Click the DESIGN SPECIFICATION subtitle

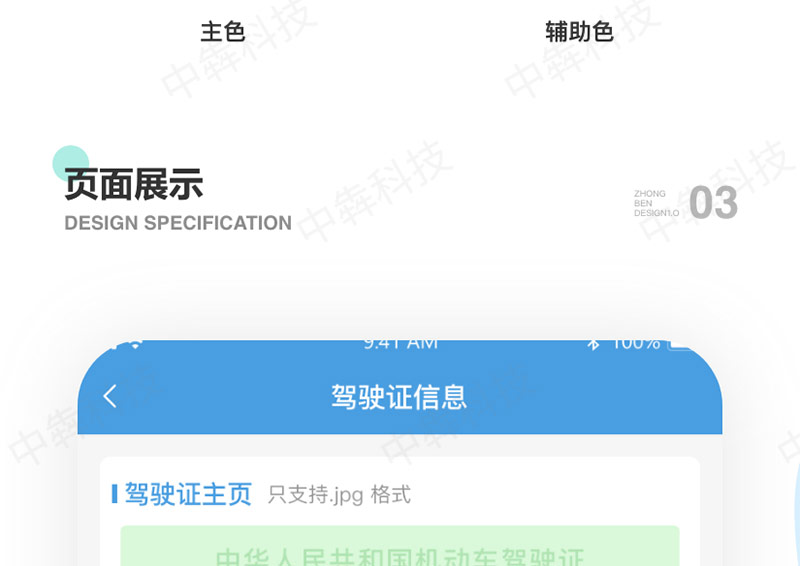[178, 223]
